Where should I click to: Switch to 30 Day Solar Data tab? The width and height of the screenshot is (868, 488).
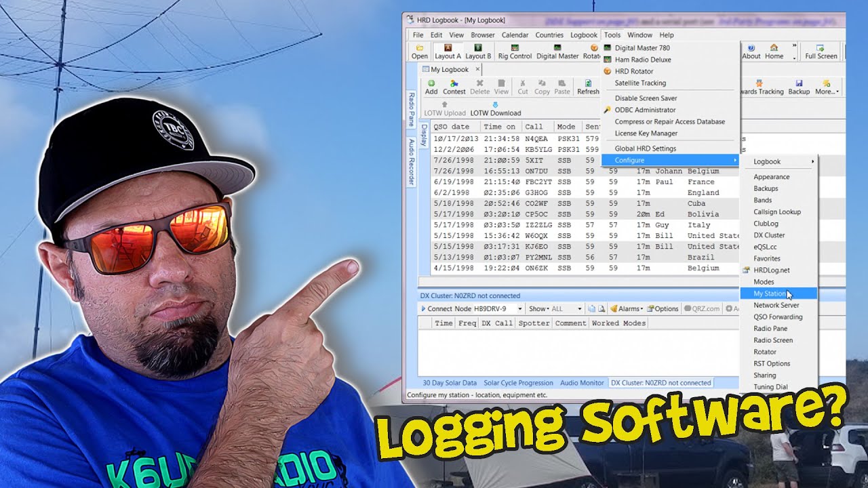click(x=450, y=383)
